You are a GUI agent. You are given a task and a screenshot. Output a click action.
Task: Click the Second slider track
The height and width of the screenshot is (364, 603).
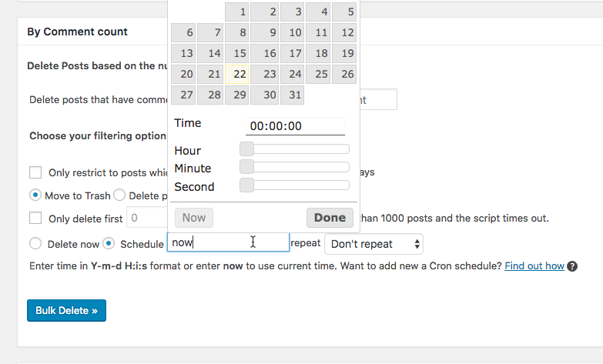[295, 185]
